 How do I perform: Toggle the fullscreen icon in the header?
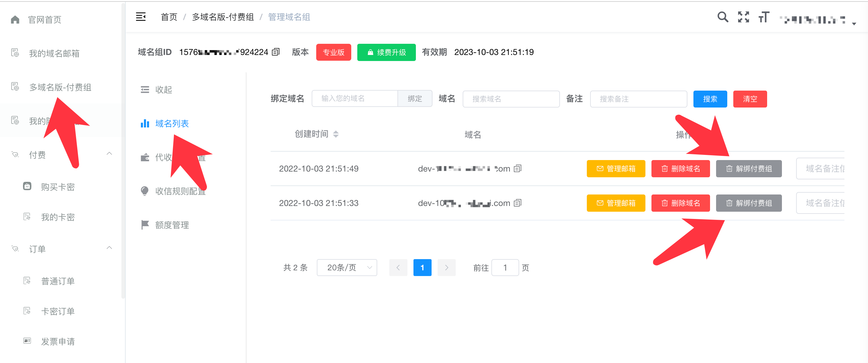[743, 17]
